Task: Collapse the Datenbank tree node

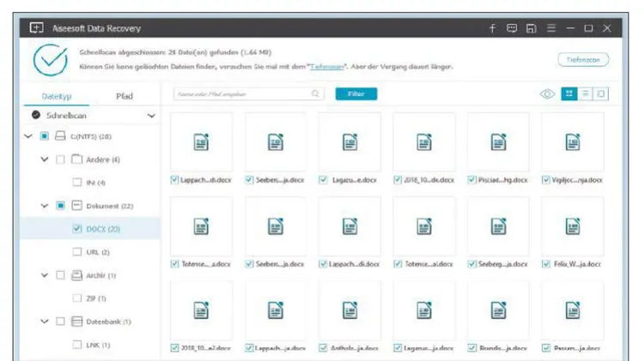Action: pyautogui.click(x=45, y=322)
